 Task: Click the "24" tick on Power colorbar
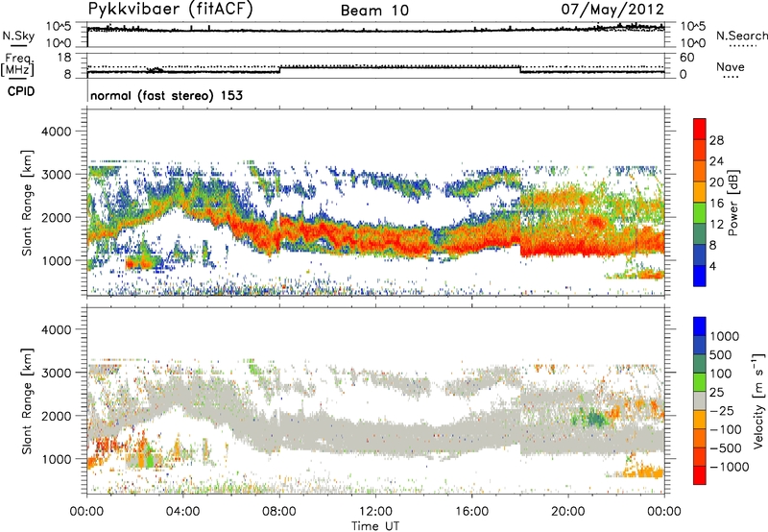(716, 161)
